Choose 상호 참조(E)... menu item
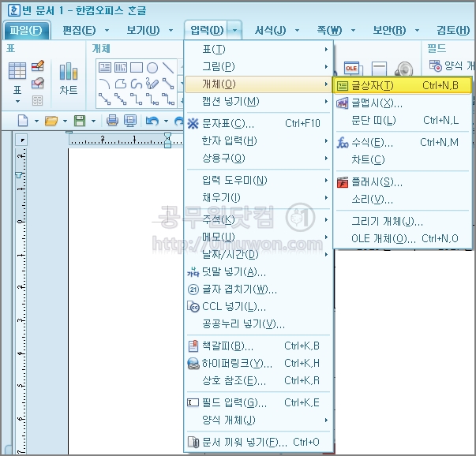 pos(258,380)
